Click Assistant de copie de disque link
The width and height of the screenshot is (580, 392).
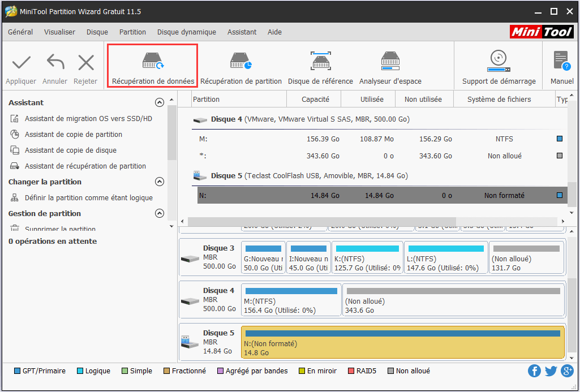[x=71, y=150]
